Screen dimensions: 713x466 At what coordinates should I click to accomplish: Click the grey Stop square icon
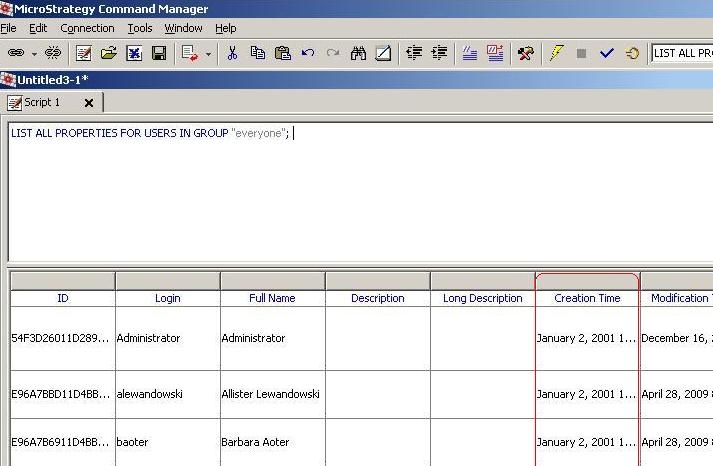pos(581,53)
